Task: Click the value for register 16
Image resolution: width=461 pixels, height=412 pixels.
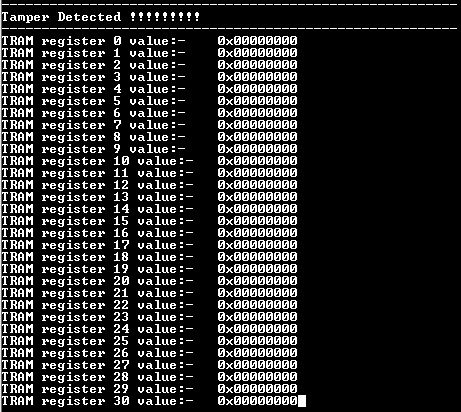Action: pos(257,233)
